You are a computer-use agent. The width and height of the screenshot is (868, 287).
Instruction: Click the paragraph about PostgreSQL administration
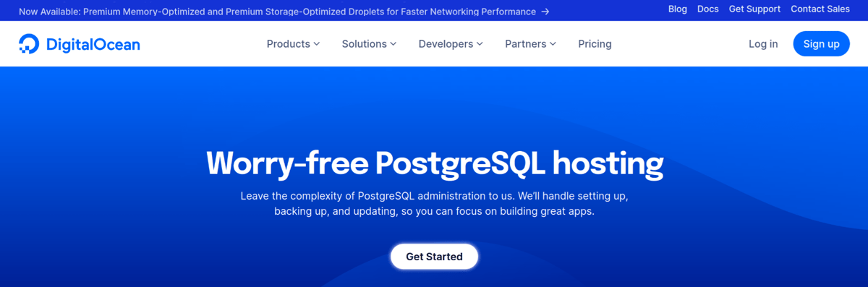(434, 204)
